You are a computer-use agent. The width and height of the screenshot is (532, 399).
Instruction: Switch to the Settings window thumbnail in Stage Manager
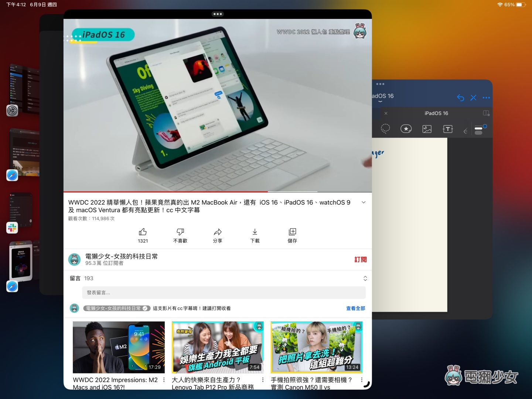(24, 89)
